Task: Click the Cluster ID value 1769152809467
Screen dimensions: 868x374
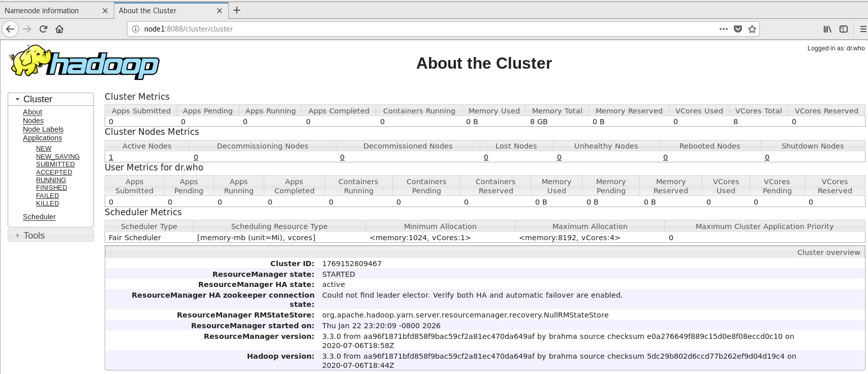Action: tap(352, 264)
